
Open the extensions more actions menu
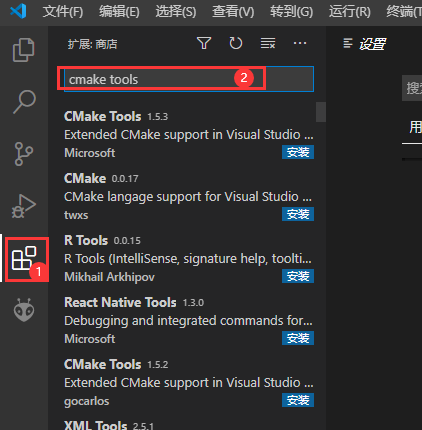pyautogui.click(x=300, y=43)
